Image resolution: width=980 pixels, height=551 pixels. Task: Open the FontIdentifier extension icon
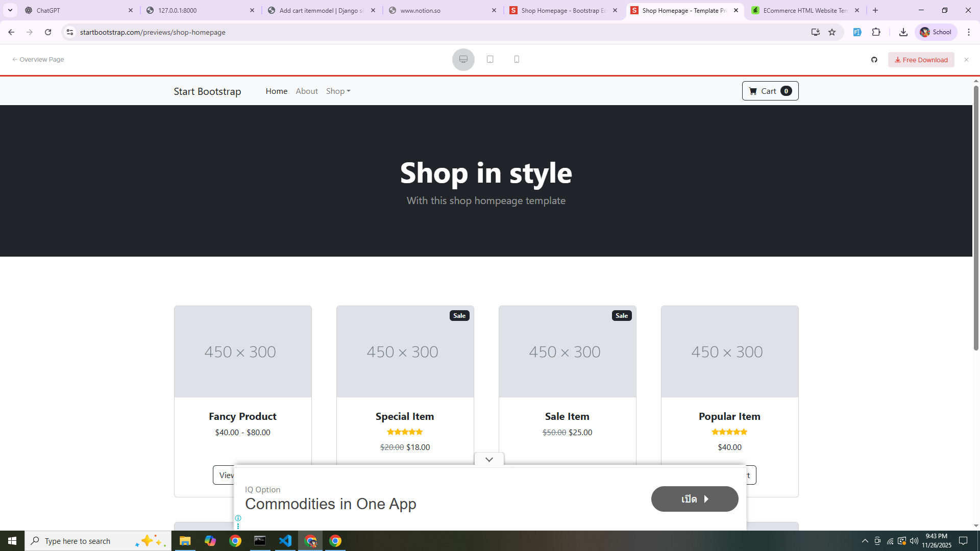tap(857, 32)
